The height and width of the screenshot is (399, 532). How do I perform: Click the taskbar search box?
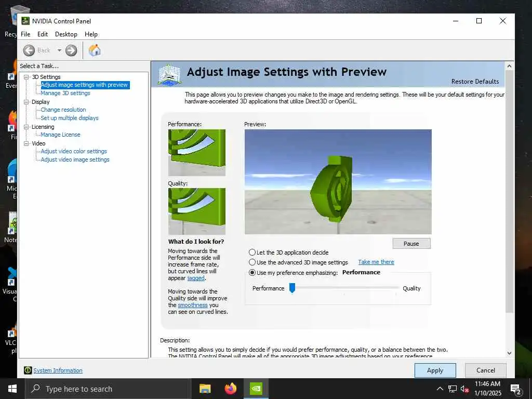point(108,389)
